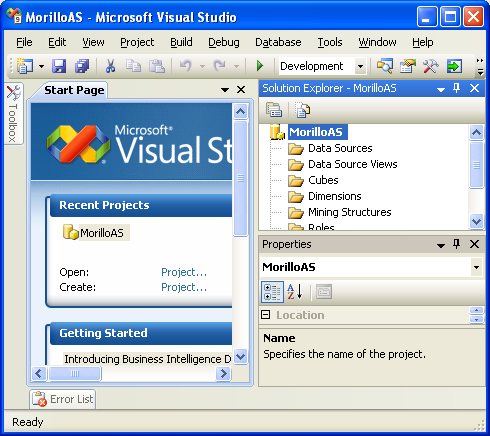Close the Solution Explorer panel
The height and width of the screenshot is (436, 490).
pyautogui.click(x=474, y=88)
